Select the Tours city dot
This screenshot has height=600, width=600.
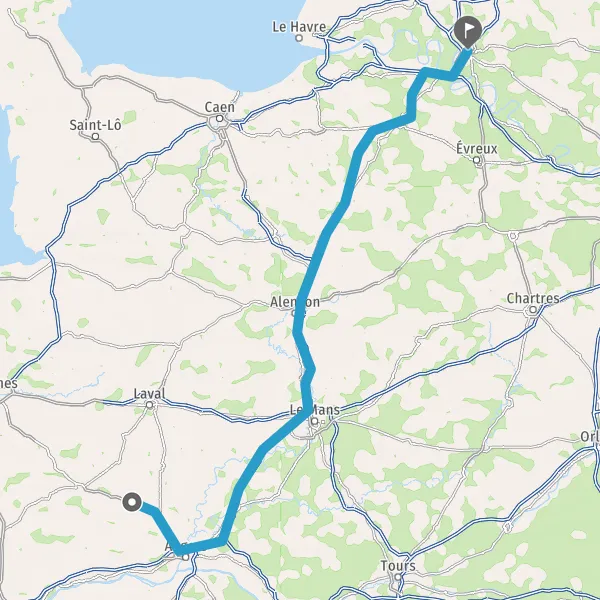[398, 577]
